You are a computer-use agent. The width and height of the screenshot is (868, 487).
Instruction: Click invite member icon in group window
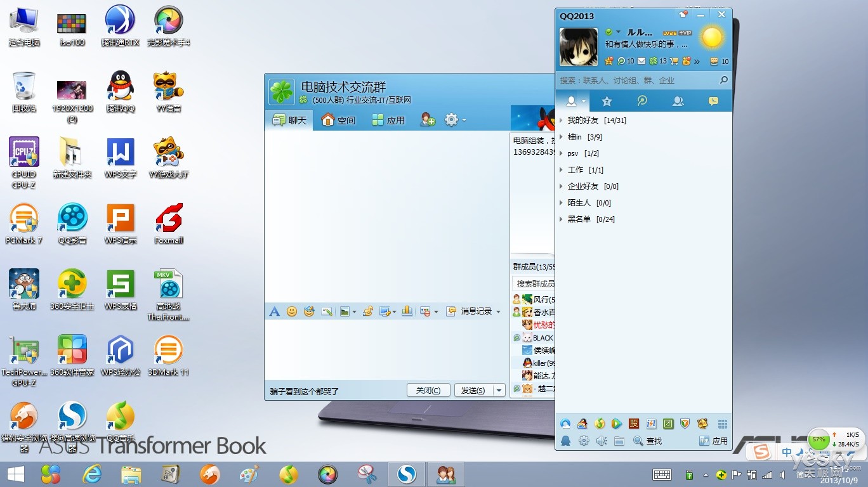428,120
